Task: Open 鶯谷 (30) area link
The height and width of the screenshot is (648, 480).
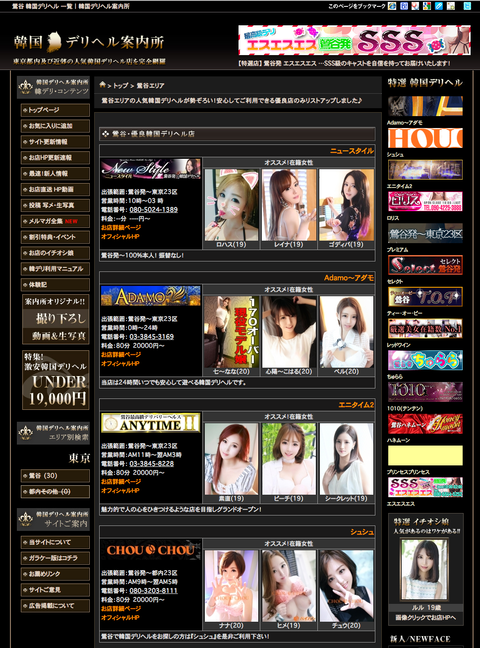Action: coord(55,476)
